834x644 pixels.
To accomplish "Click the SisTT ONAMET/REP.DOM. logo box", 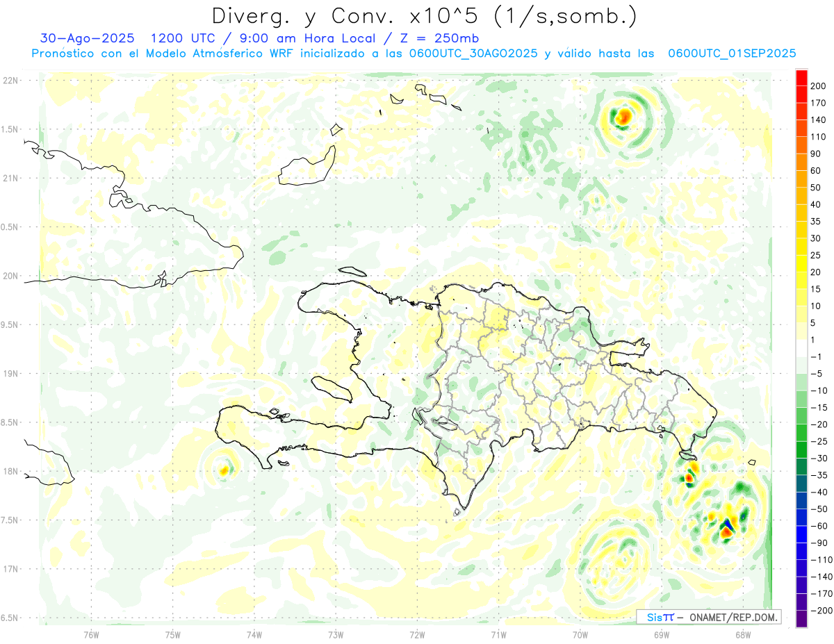I will point(708,617).
